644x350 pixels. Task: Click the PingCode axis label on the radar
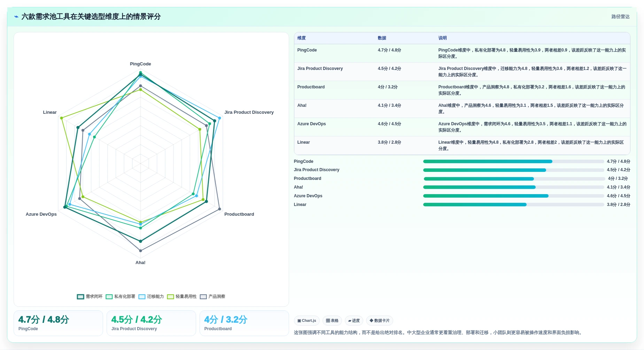[140, 64]
